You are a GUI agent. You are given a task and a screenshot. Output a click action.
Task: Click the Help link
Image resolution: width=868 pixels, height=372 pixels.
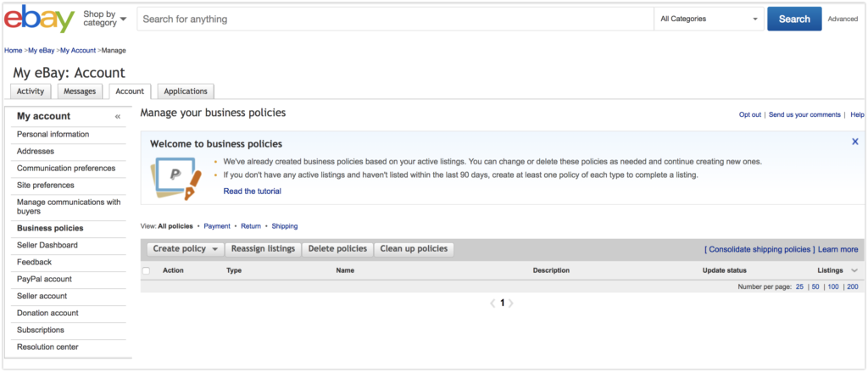pyautogui.click(x=858, y=114)
